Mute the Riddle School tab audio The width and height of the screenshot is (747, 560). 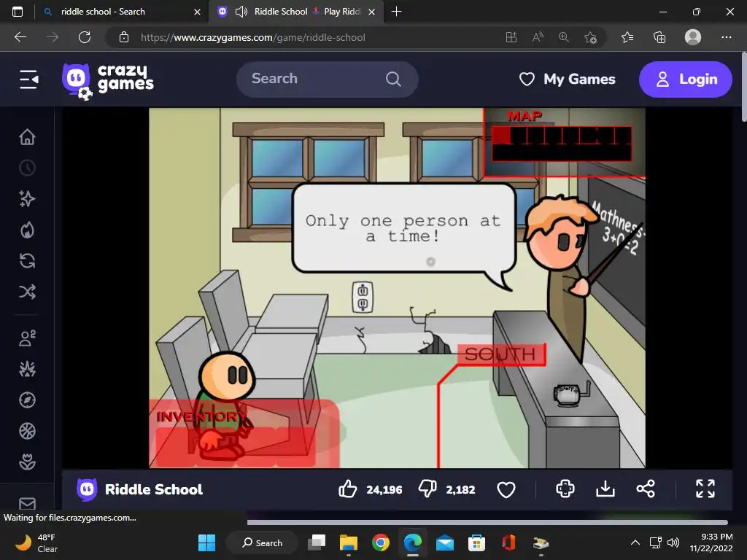(x=241, y=12)
